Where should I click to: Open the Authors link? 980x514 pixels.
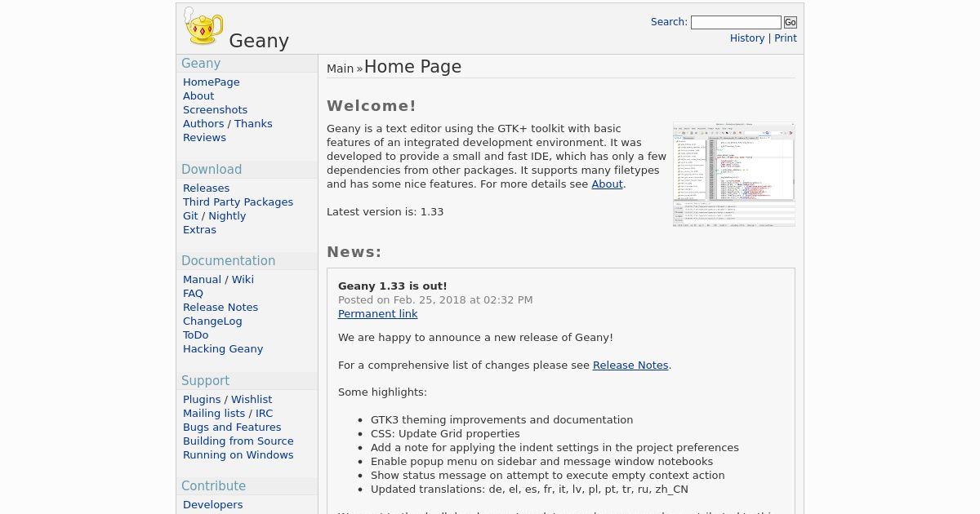pyautogui.click(x=203, y=124)
